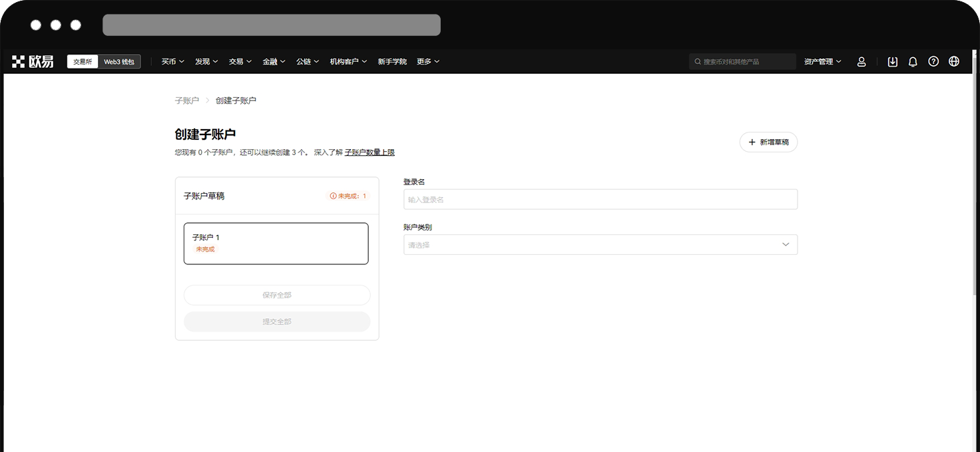Open the 子账户数量上限 link
This screenshot has width=980, height=452.
pos(369,152)
